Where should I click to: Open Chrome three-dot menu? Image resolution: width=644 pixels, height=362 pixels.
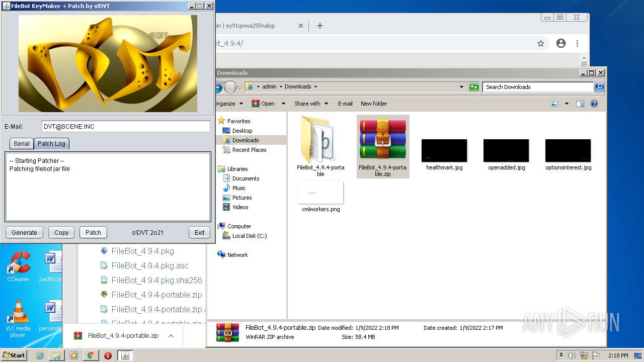click(x=578, y=43)
